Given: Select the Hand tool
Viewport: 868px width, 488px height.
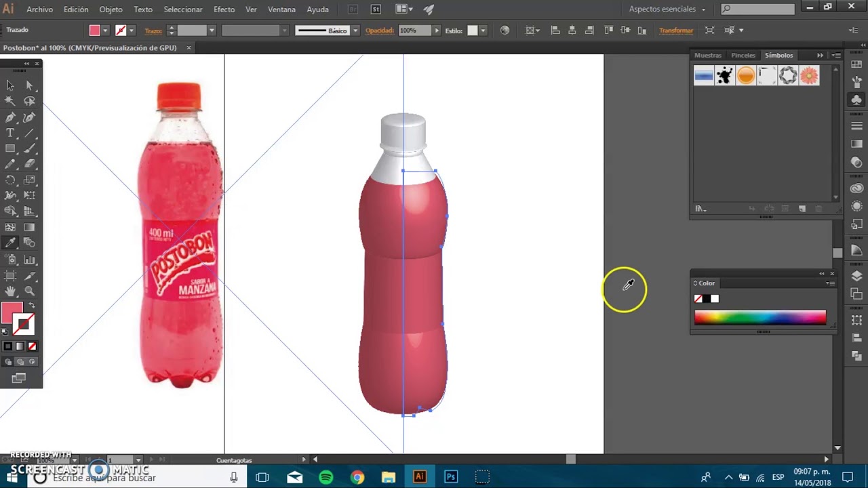Looking at the screenshot, I should point(10,291).
